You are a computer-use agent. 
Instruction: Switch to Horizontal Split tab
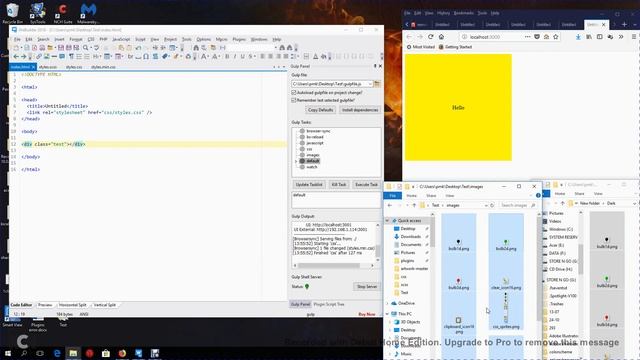[x=73, y=305]
